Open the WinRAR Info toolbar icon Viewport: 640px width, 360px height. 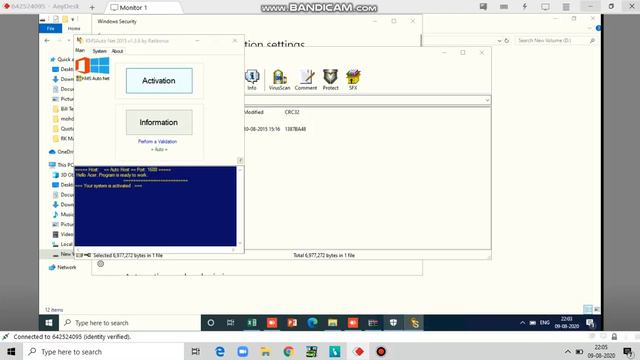tap(252, 80)
